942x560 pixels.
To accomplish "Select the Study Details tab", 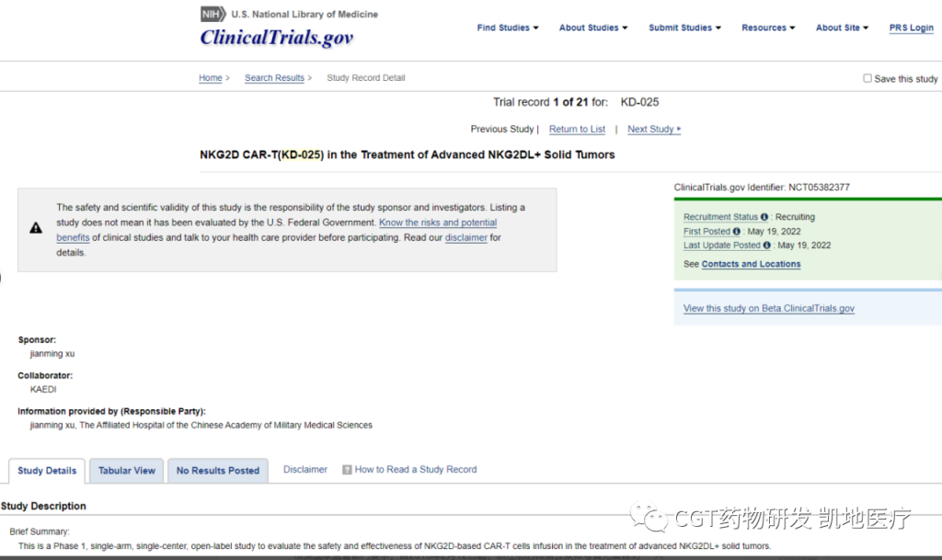I will tap(47, 471).
